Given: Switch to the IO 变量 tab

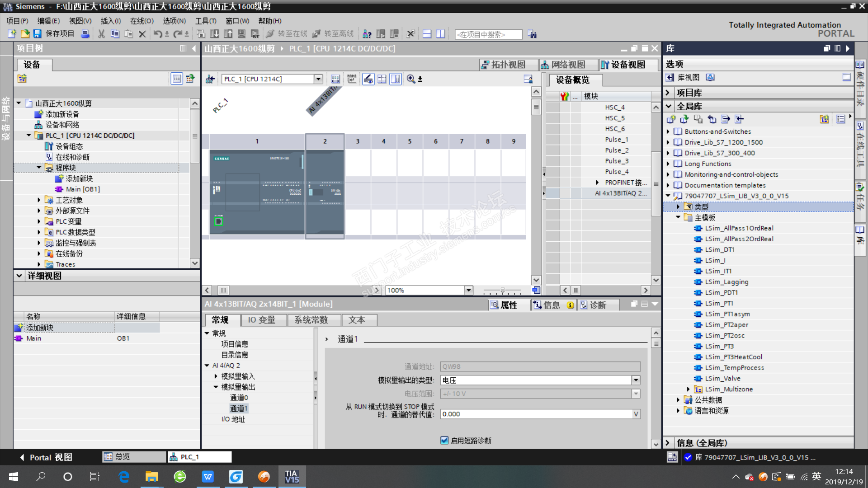Looking at the screenshot, I should tap(261, 320).
